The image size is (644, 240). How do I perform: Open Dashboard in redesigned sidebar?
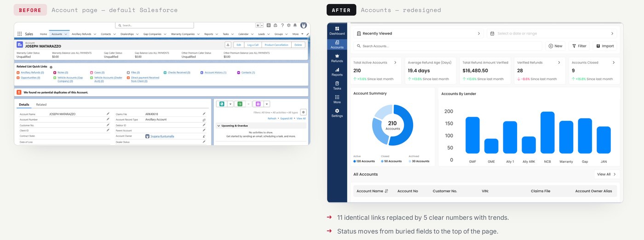click(x=337, y=30)
